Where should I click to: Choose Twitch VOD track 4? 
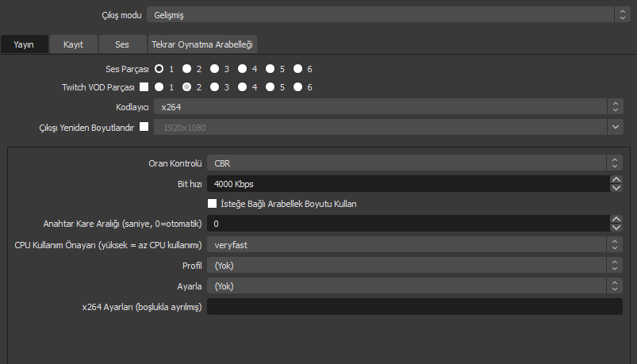click(242, 87)
